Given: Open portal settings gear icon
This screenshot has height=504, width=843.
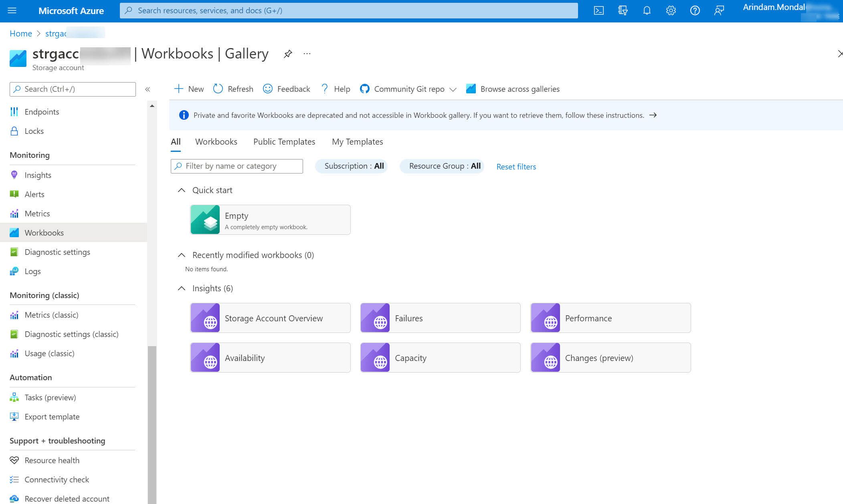Looking at the screenshot, I should point(671,11).
